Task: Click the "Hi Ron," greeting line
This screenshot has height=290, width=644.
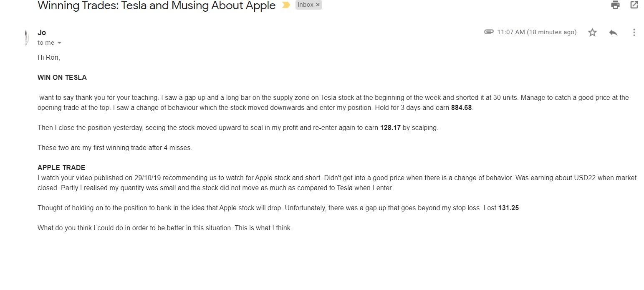Action: (49, 58)
